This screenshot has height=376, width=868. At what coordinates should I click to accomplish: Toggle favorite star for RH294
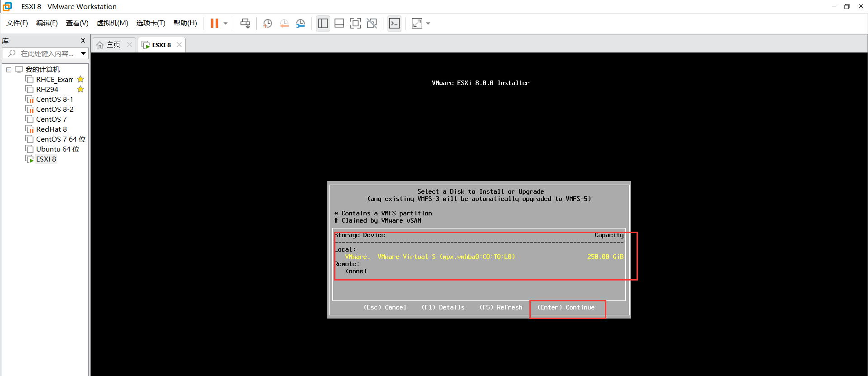click(80, 89)
